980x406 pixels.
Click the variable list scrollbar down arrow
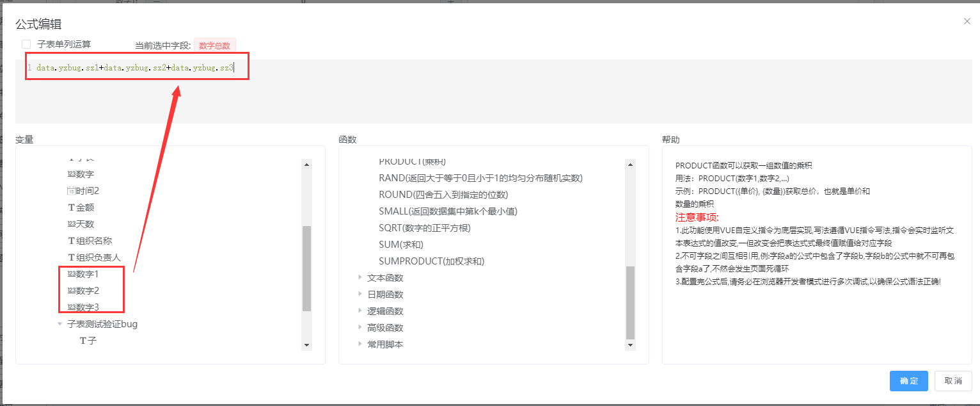(x=306, y=345)
